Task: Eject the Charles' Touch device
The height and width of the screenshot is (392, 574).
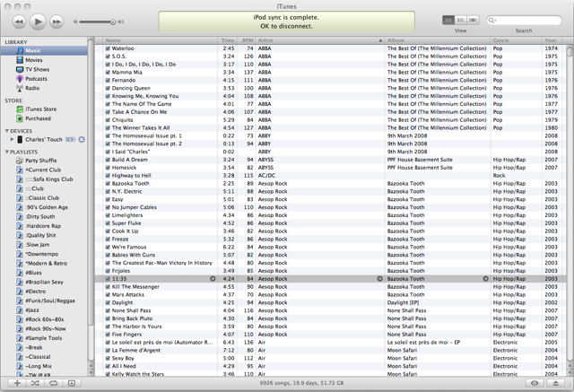Action: [x=82, y=139]
